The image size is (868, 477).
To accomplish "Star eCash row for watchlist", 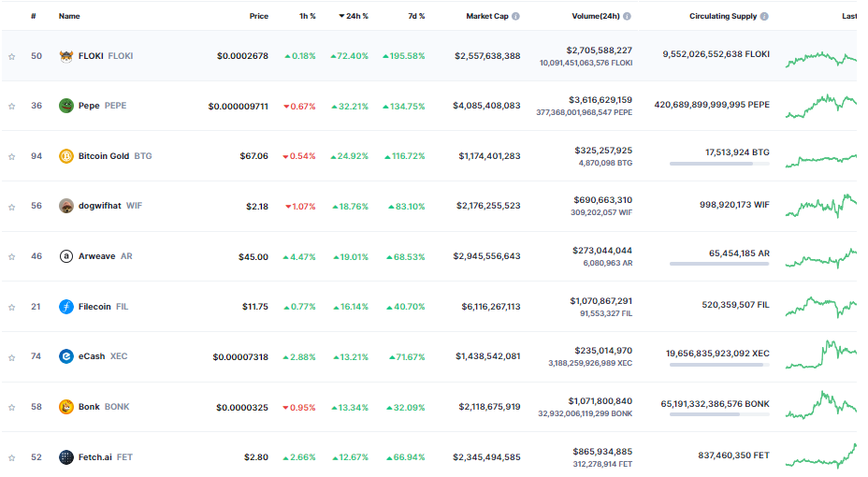I will coord(11,357).
